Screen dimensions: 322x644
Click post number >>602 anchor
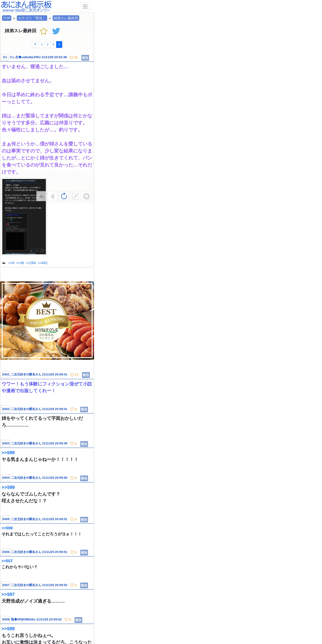(6, 409)
